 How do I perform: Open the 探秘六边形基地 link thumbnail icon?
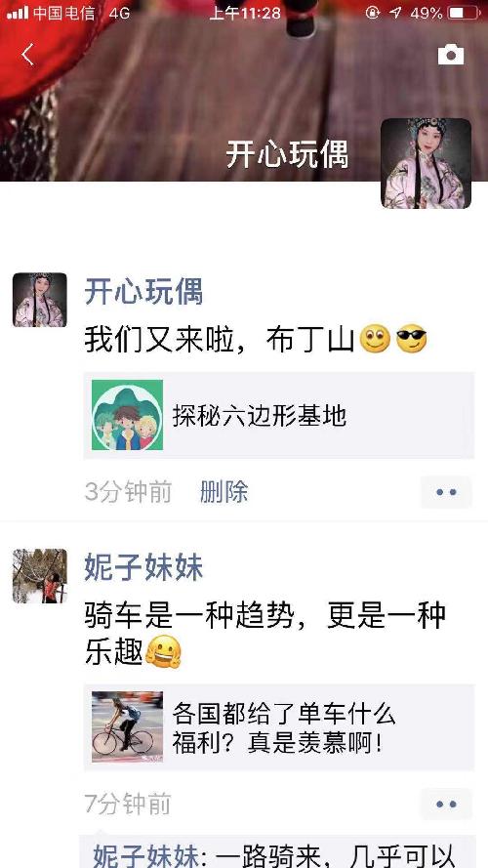pyautogui.click(x=127, y=415)
